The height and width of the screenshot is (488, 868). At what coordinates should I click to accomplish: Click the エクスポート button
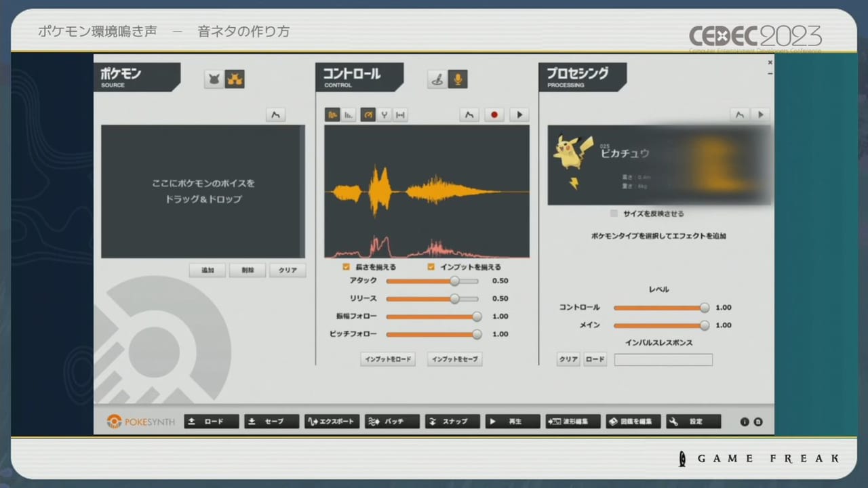point(332,422)
